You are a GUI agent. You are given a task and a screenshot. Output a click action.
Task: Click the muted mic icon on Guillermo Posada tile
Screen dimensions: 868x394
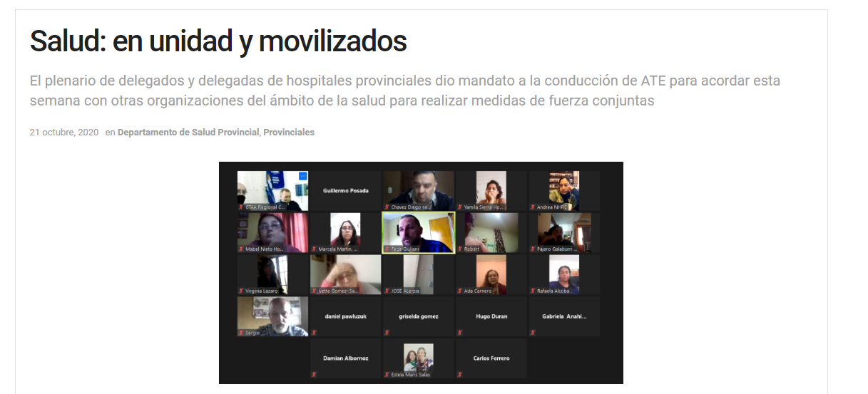[314, 207]
